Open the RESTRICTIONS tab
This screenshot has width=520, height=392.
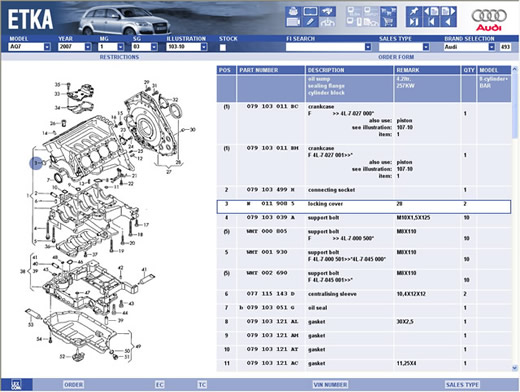click(119, 57)
